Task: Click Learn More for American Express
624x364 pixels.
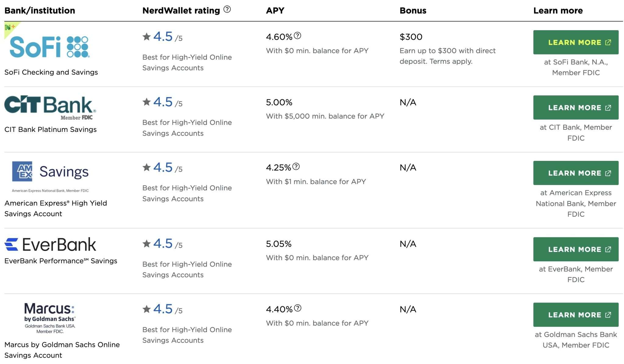Action: (576, 173)
